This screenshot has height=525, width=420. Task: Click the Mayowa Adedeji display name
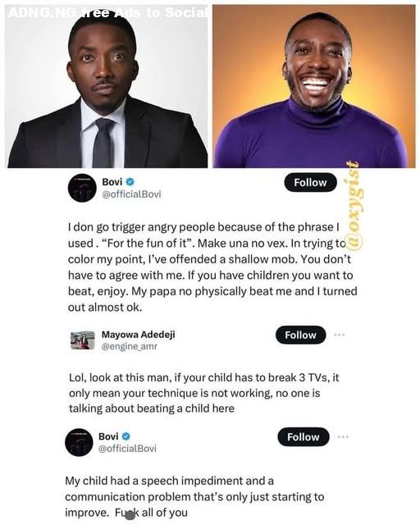(x=139, y=335)
